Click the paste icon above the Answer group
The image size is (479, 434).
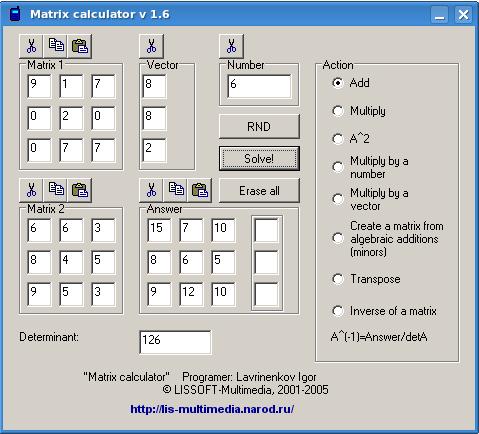[200, 190]
